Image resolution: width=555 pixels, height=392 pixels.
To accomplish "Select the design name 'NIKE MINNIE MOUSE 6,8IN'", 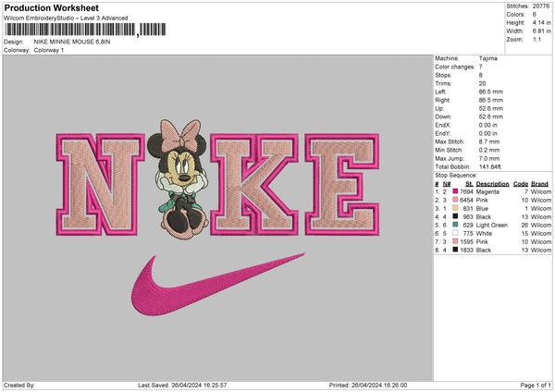I will [72, 42].
